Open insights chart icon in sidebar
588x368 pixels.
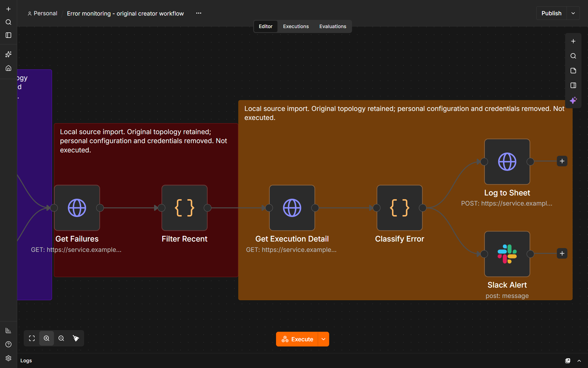[x=8, y=330]
